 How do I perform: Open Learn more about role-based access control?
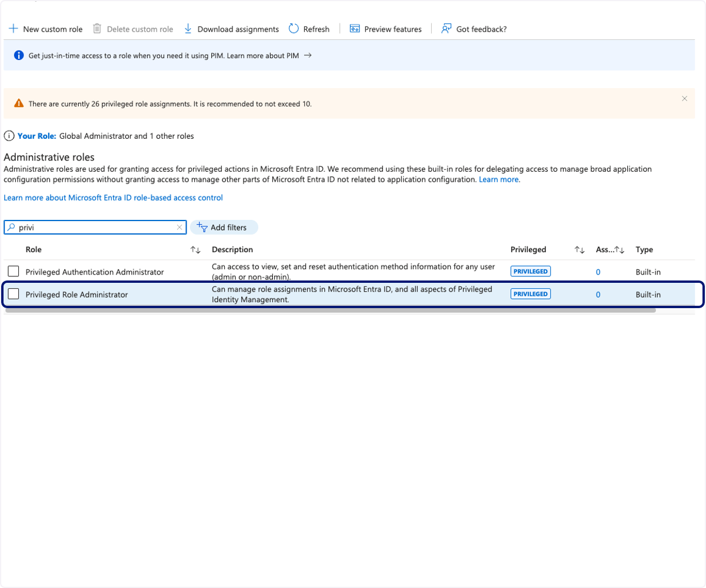(113, 198)
